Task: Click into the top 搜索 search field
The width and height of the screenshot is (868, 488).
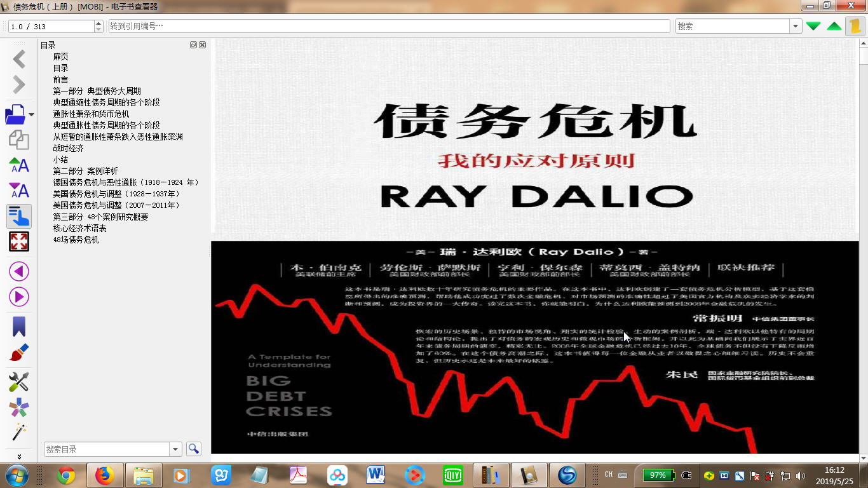Action: (x=733, y=26)
